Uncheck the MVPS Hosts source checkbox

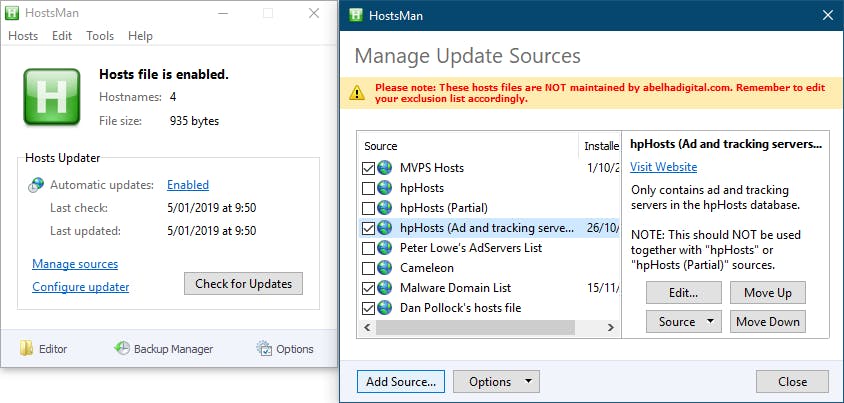[x=368, y=168]
